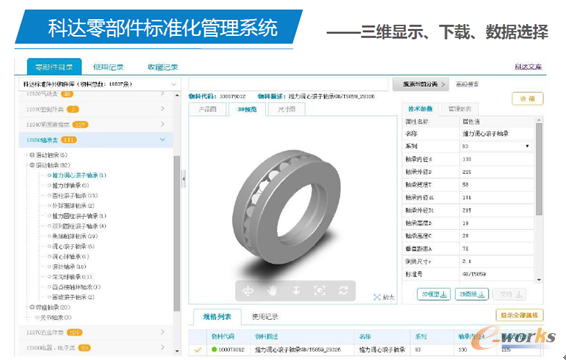The width and height of the screenshot is (566, 360).
Task: Switch to the 尺寸图 tab
Action: [x=287, y=109]
